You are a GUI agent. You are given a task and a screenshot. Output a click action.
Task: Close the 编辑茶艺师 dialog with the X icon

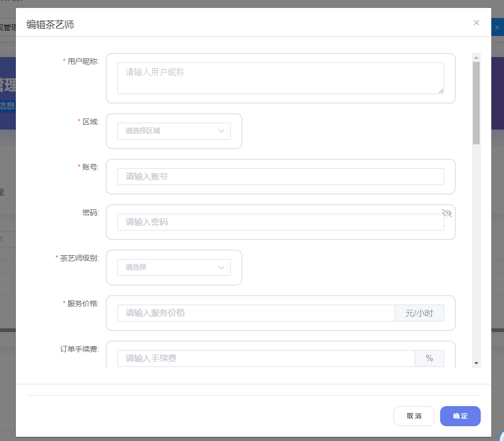point(476,23)
